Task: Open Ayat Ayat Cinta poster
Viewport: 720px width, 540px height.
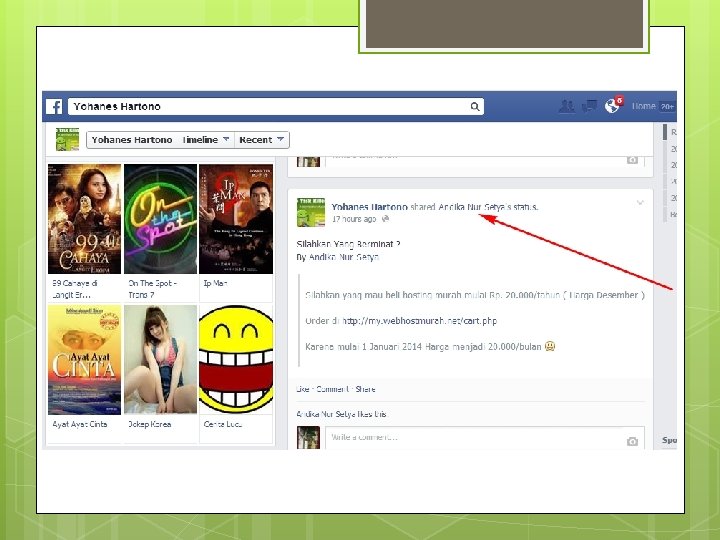Action: tap(84, 360)
